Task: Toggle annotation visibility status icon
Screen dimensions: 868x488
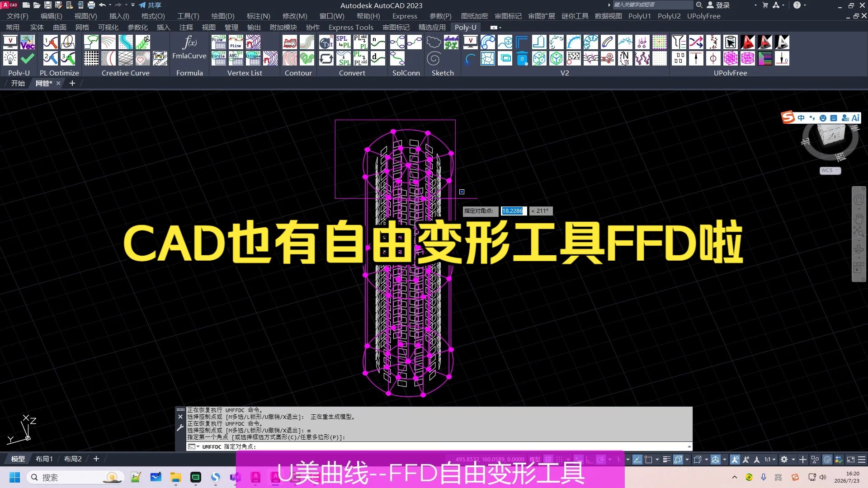Action: coord(735,460)
